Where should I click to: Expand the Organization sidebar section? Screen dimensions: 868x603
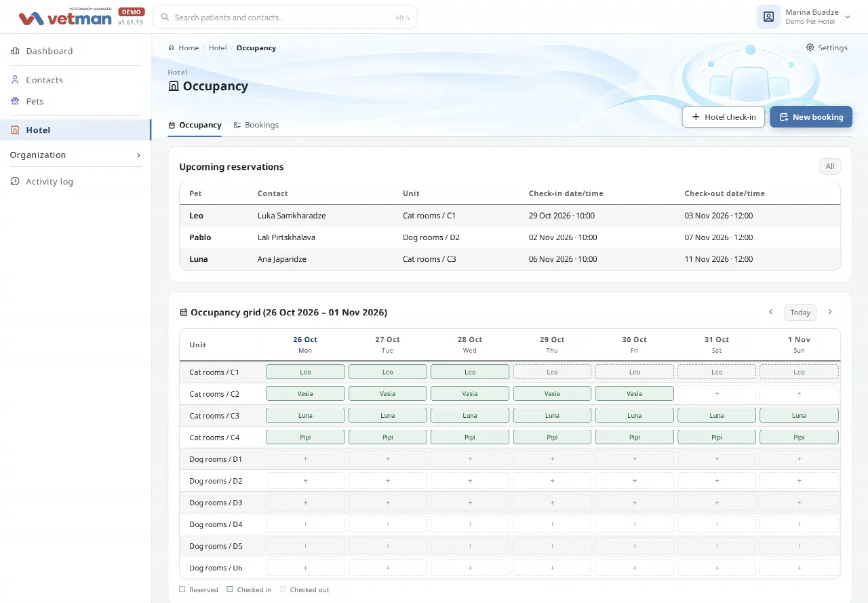coord(75,155)
